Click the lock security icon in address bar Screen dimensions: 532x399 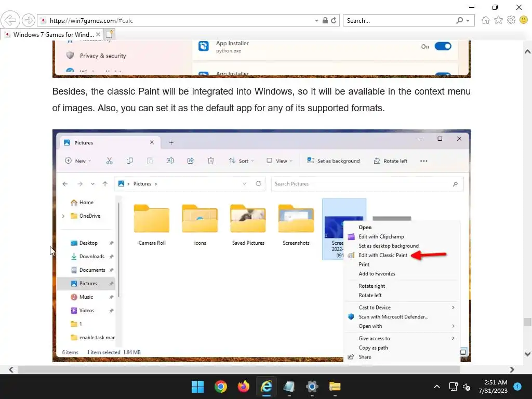325,20
